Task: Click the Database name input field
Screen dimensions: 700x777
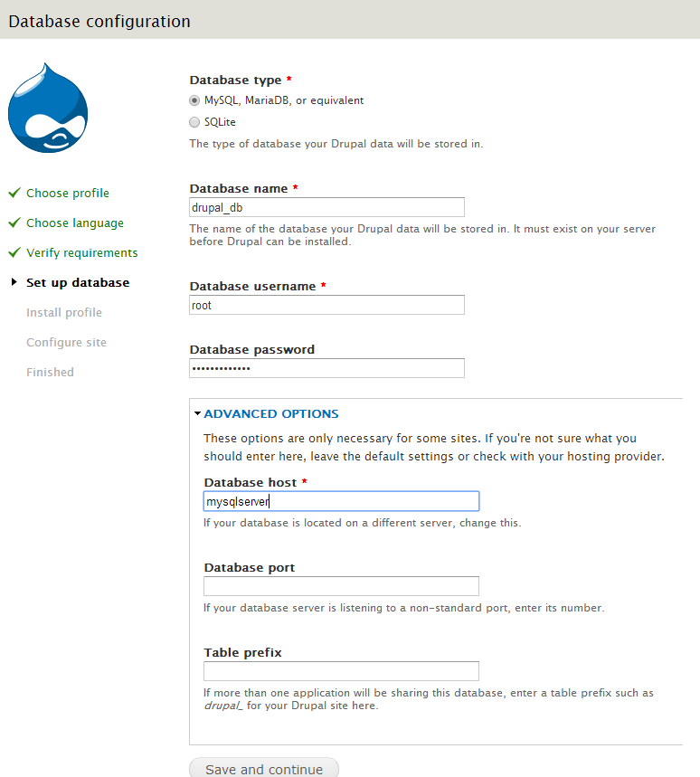Action: 327,207
